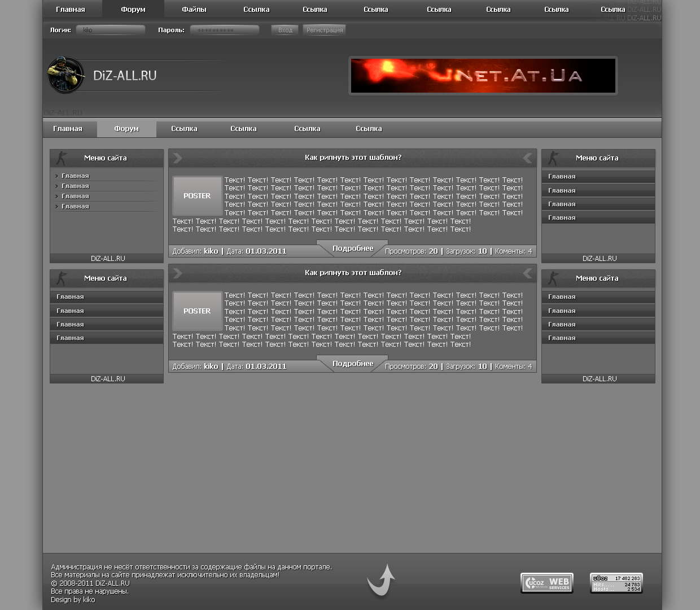Select first Главная in upper-left site menu
This screenshot has height=610, width=700.
tap(75, 176)
